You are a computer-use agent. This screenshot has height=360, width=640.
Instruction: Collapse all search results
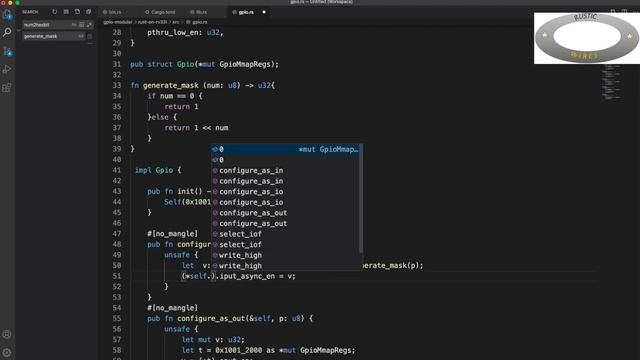[89, 12]
